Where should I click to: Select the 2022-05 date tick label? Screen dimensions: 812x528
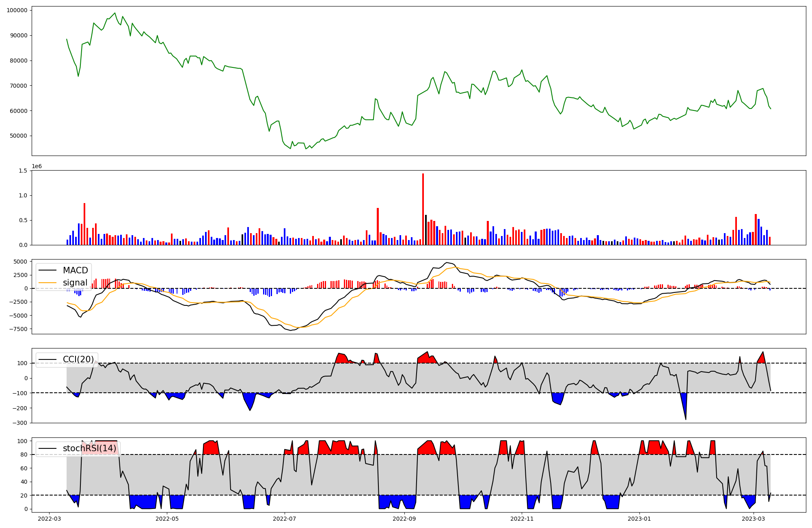pyautogui.click(x=167, y=519)
